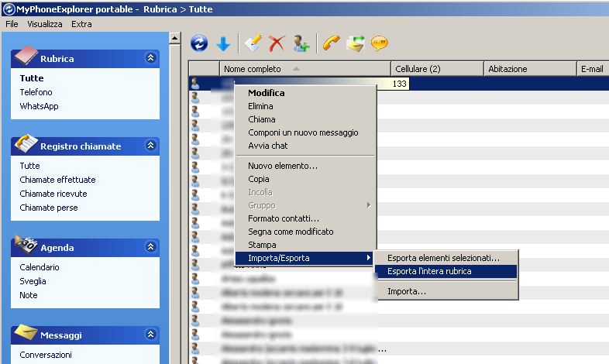Sort by E-mail column header
Screen dimensions: 609x364
pyautogui.click(x=593, y=69)
